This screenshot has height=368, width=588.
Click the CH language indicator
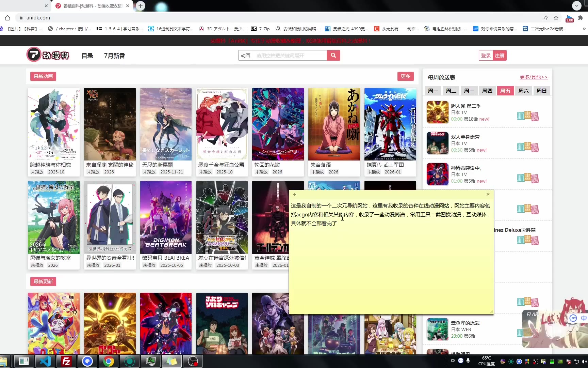click(x=453, y=361)
